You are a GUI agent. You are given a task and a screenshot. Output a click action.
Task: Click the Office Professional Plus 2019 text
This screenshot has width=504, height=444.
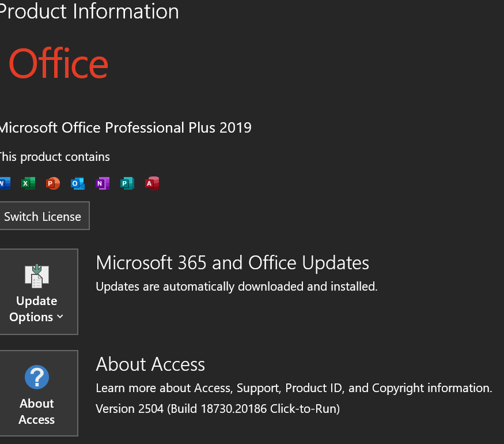click(x=125, y=127)
